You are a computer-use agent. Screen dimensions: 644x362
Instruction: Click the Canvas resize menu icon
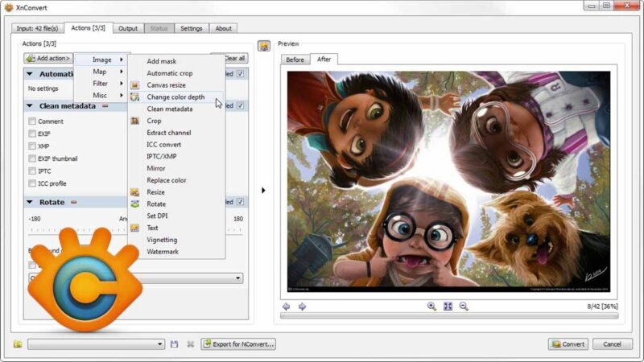click(134, 85)
